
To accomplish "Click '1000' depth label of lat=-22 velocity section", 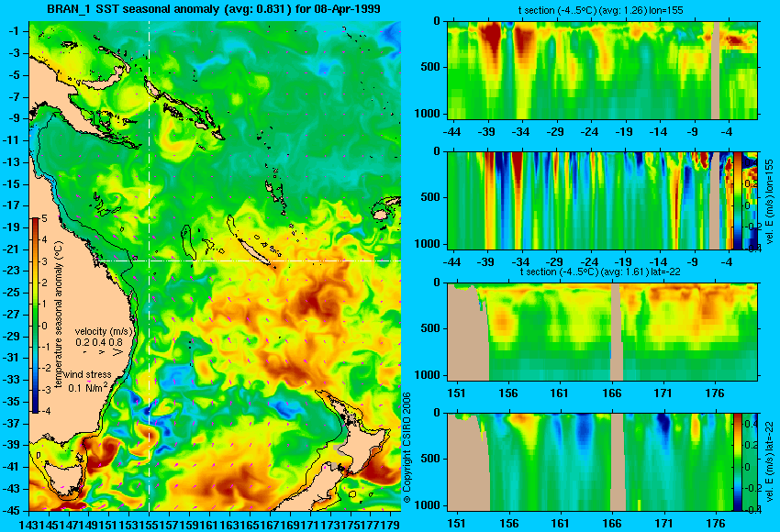I will point(428,505).
